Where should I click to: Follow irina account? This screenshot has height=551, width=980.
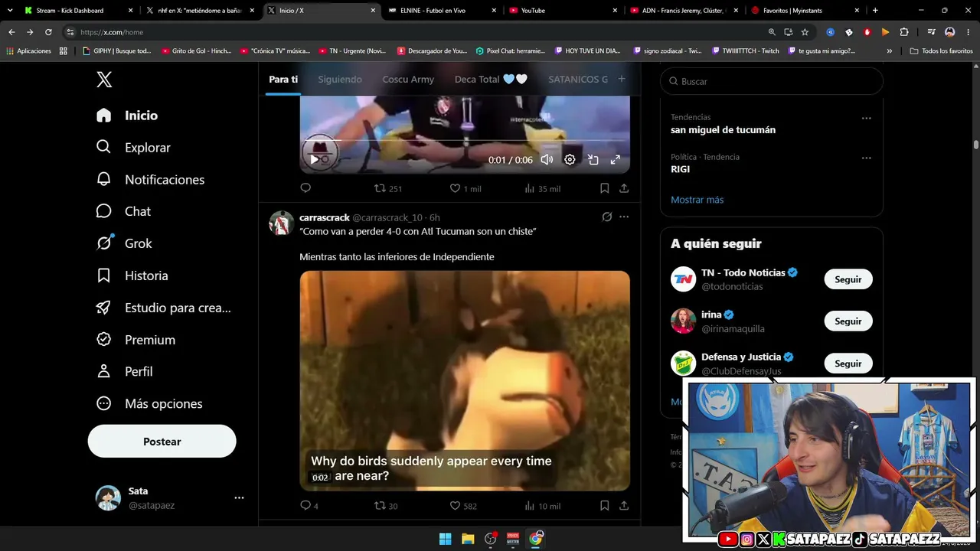[848, 321]
